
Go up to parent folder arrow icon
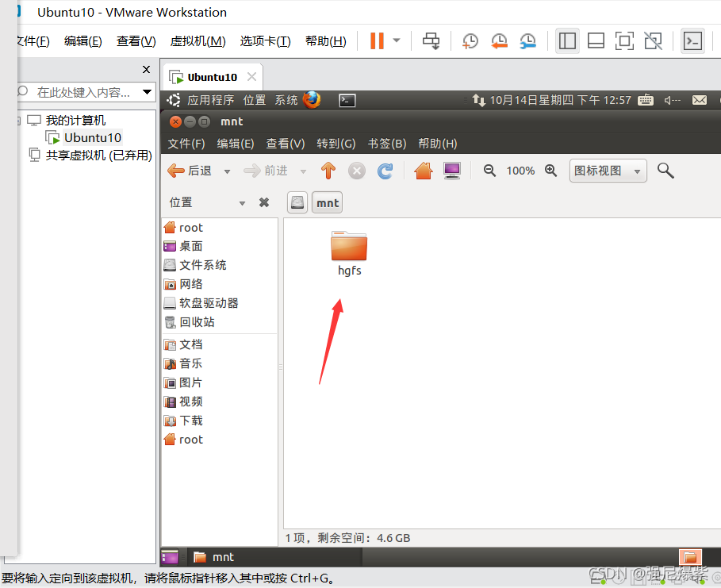click(x=328, y=171)
